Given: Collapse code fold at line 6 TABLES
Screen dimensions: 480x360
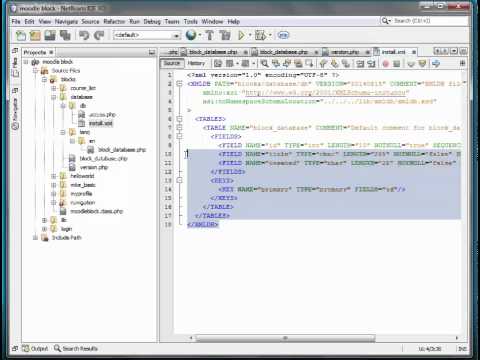Looking at the screenshot, I should tap(179, 119).
